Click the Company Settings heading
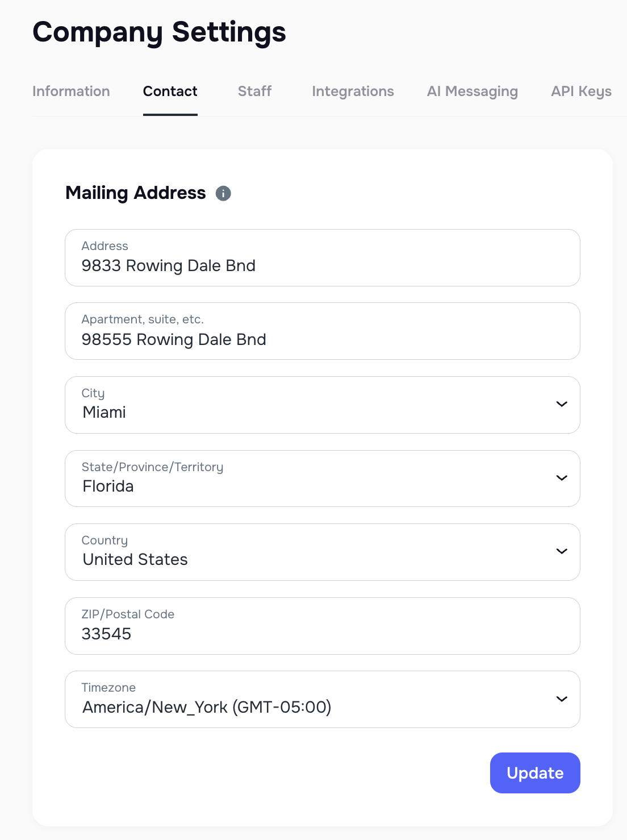627x840 pixels. point(159,32)
